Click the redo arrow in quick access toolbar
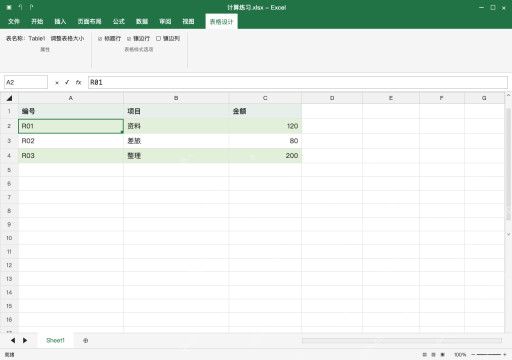 click(31, 7)
